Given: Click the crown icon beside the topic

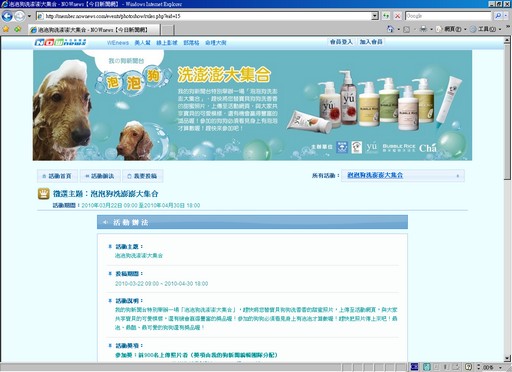Looking at the screenshot, I should pyautogui.click(x=44, y=194).
